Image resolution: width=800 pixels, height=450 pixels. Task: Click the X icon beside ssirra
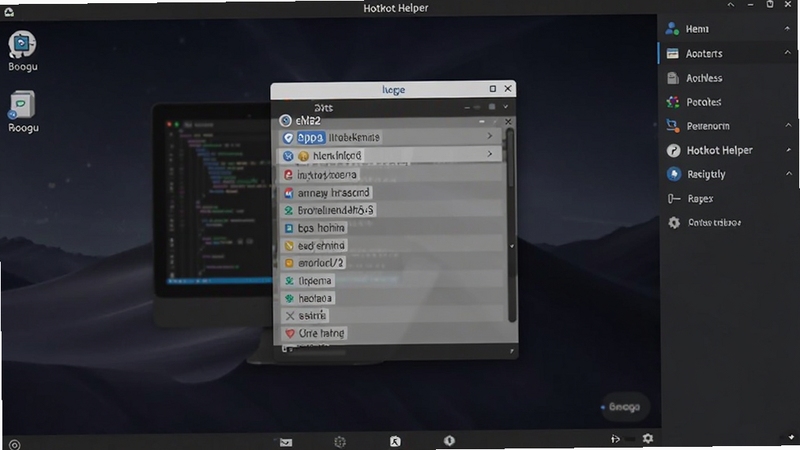point(290,316)
